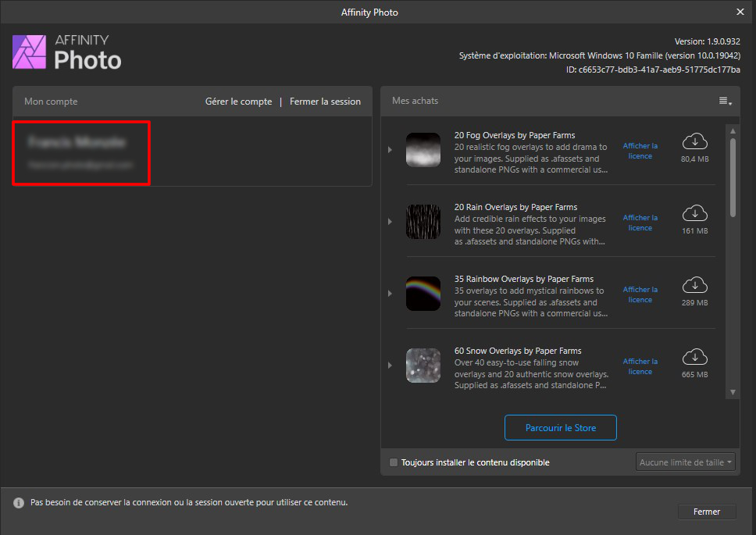
Task: Click the scrollbar down arrow
Action: click(x=733, y=392)
